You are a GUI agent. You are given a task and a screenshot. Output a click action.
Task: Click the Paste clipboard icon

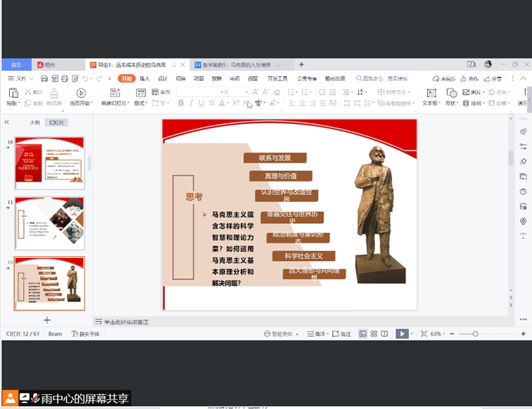click(12, 92)
